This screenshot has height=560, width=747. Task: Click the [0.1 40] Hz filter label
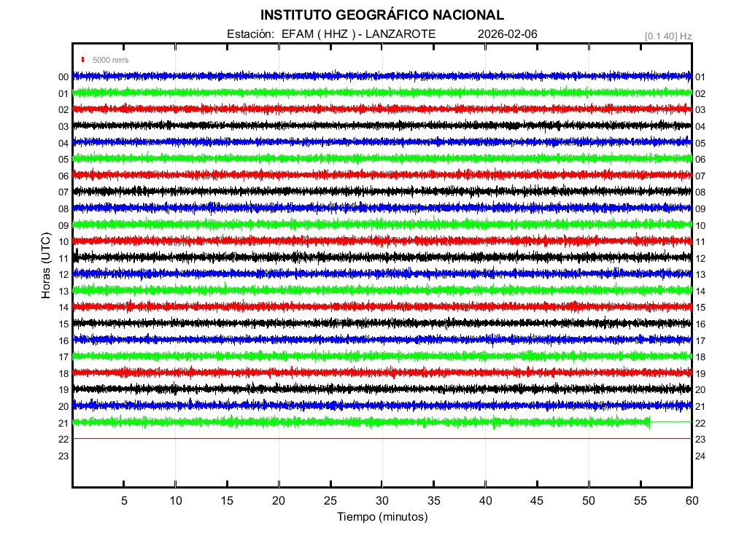[667, 36]
